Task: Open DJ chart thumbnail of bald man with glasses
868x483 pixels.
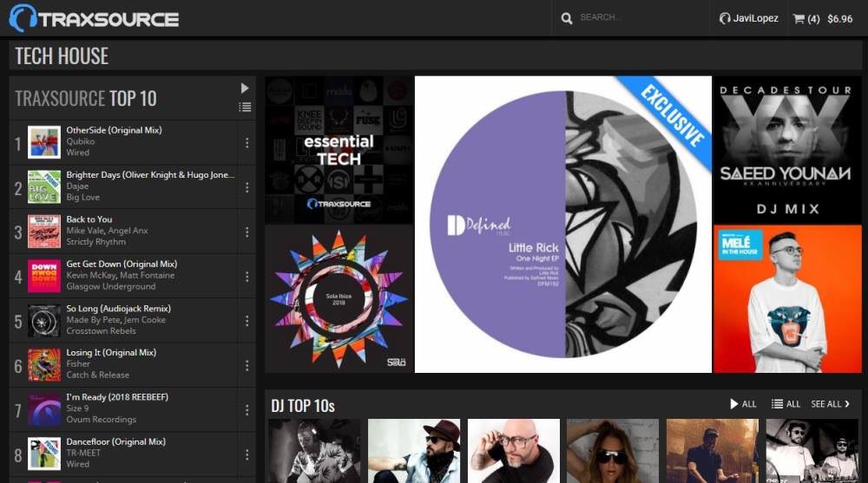Action: coord(514,451)
